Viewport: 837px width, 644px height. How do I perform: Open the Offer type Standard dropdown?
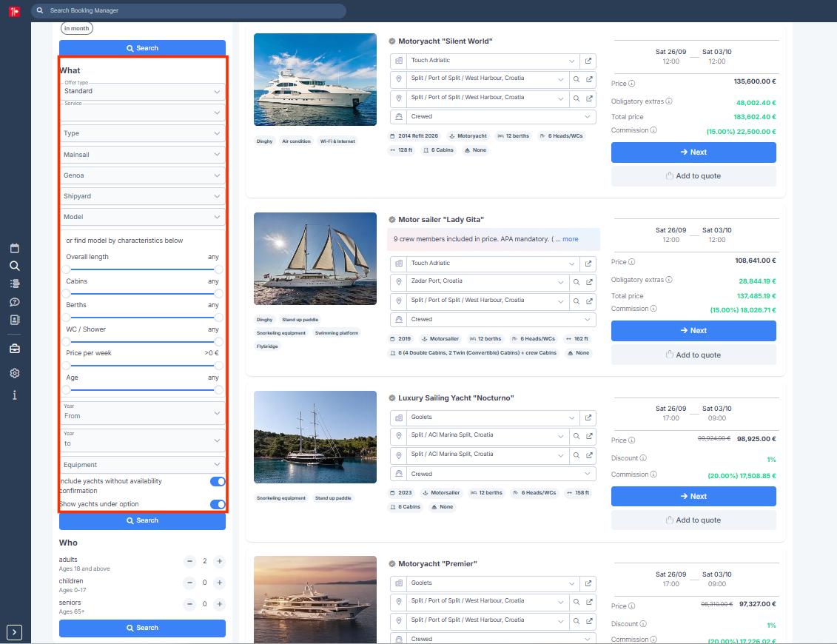142,91
